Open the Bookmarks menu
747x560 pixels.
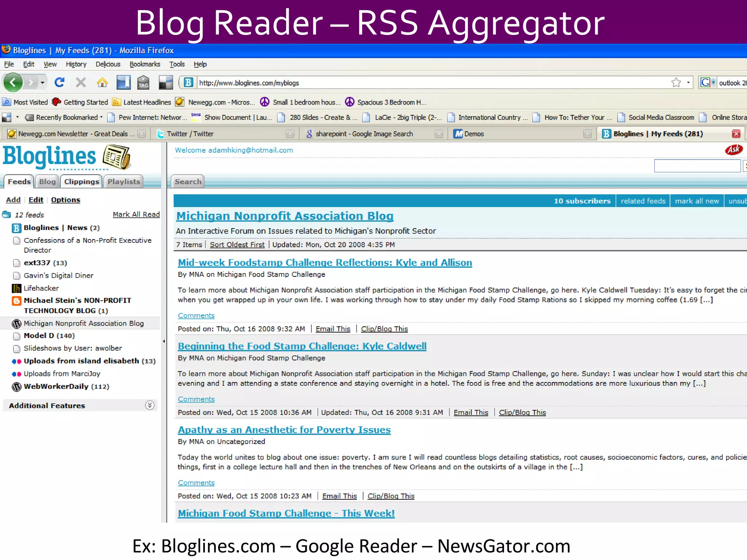[x=145, y=64]
